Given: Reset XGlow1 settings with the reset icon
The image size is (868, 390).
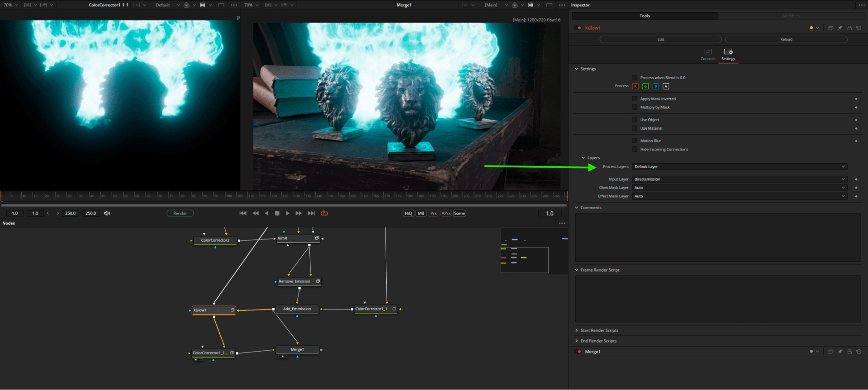Looking at the screenshot, I should pos(859,28).
